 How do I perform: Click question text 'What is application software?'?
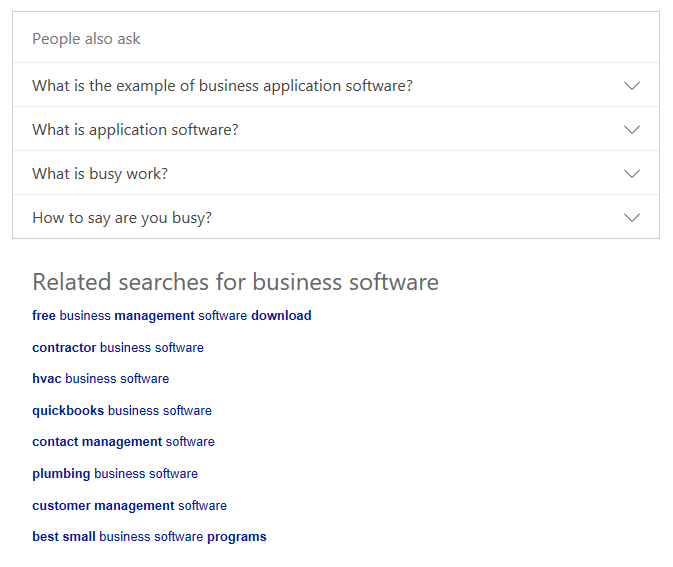coord(135,130)
